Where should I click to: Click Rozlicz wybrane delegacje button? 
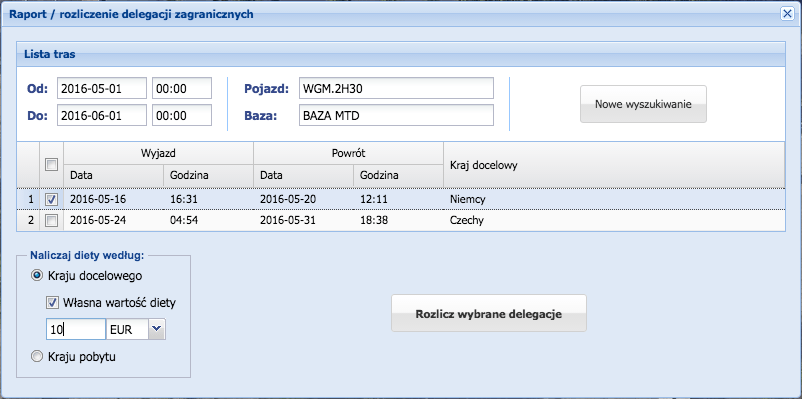click(x=488, y=313)
